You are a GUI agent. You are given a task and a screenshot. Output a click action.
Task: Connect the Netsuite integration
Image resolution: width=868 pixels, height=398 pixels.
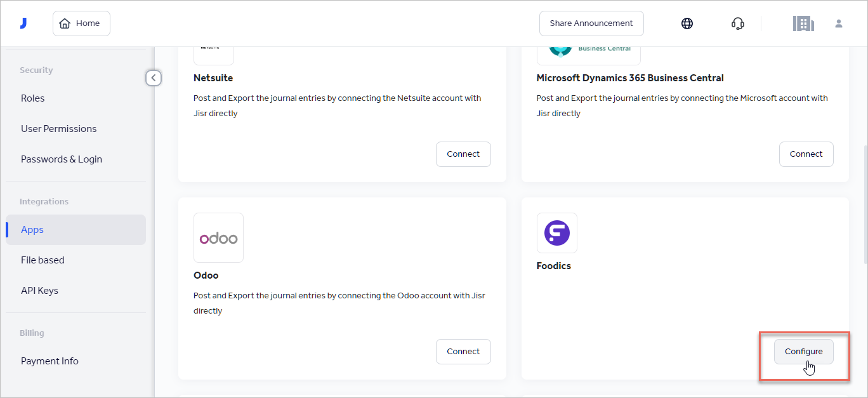[x=463, y=154]
